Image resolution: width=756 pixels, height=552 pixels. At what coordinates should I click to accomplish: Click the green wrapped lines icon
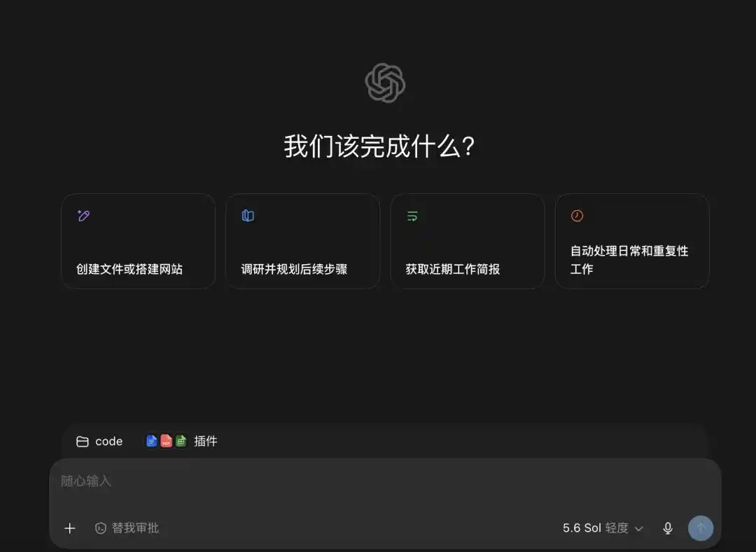(412, 216)
